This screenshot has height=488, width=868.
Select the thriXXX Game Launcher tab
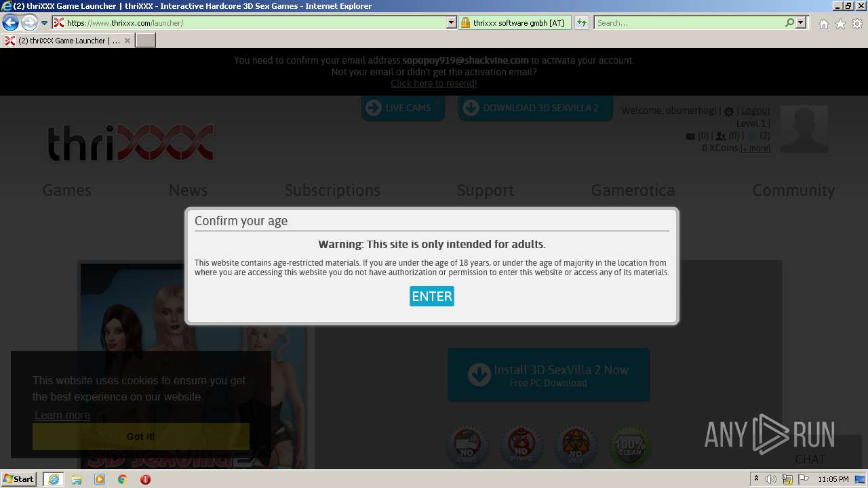tap(68, 41)
